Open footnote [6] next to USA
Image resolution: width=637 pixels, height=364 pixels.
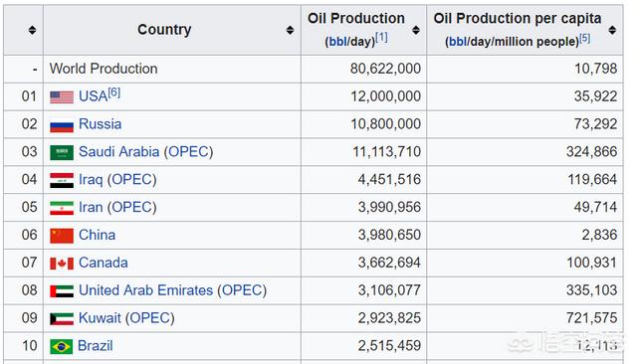tap(114, 92)
